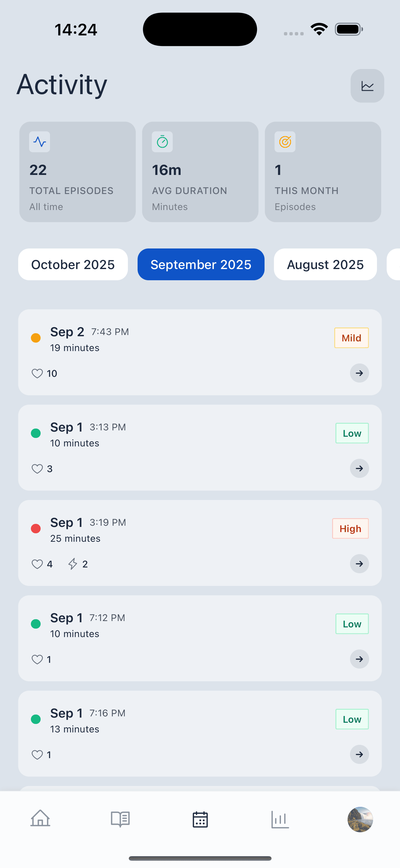400x868 pixels.
Task: Switch to October 2025 month
Action: pos(73,265)
